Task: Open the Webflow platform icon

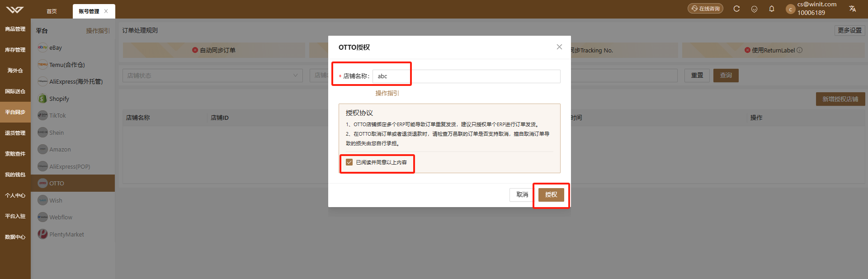Action: point(42,217)
